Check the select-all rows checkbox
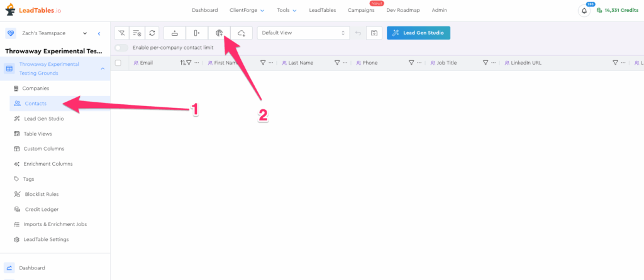 pos(118,63)
